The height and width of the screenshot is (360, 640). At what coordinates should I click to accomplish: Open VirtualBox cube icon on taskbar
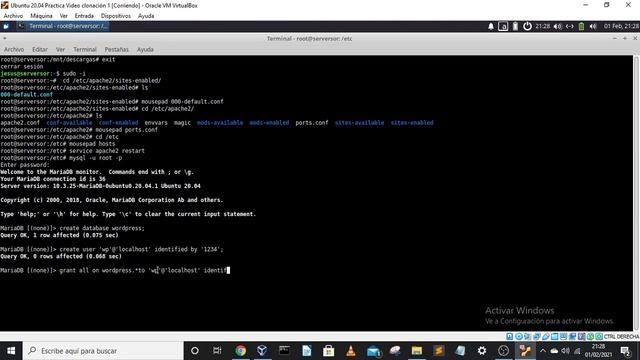(x=262, y=351)
